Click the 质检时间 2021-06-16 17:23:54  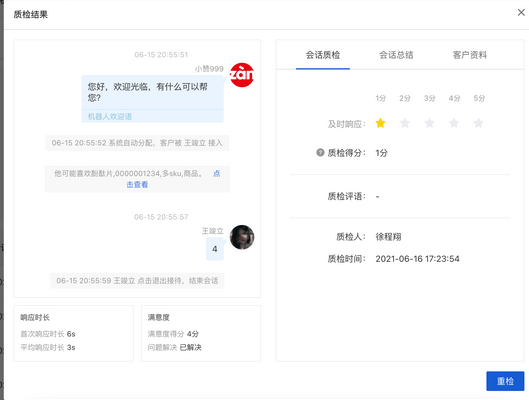point(417,259)
